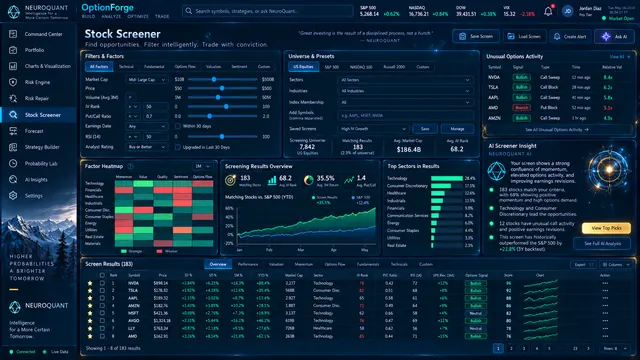The height and width of the screenshot is (360, 640).
Task: Open the Forecast sidebar icon
Action: click(x=13, y=131)
